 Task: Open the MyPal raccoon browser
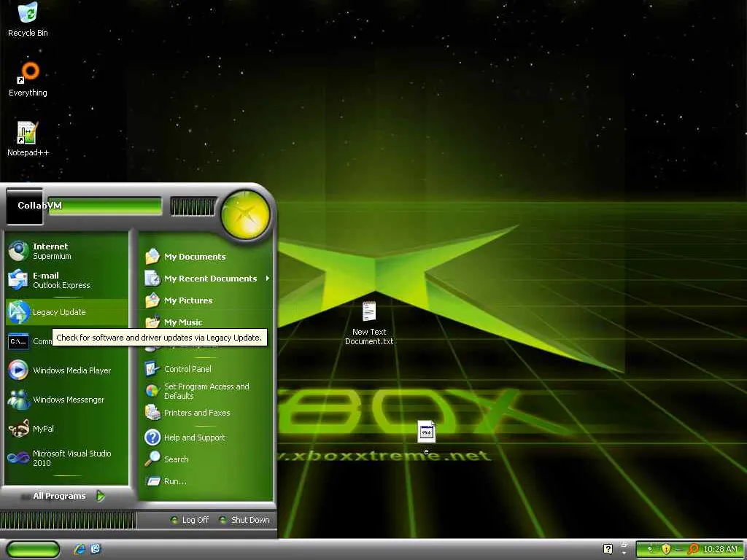(x=66, y=429)
